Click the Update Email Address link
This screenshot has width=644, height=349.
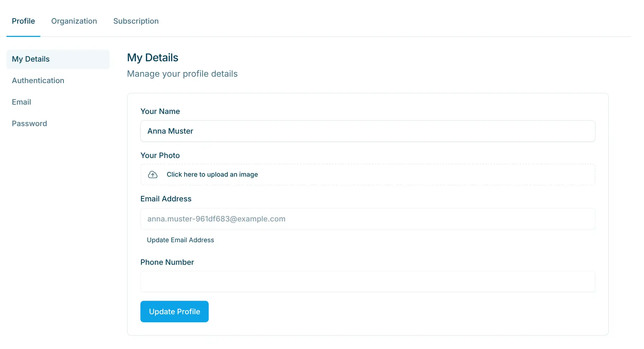(x=180, y=240)
